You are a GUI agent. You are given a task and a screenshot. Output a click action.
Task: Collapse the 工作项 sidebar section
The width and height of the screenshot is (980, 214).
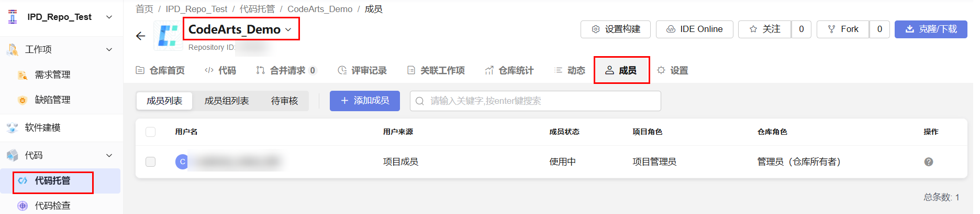[109, 49]
